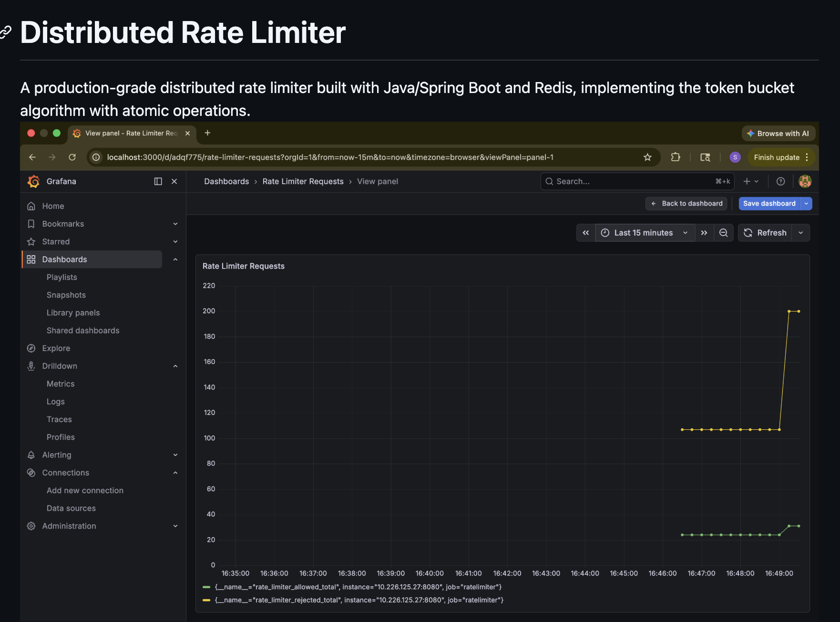Click the Alerting bell icon
The height and width of the screenshot is (622, 840).
point(31,455)
